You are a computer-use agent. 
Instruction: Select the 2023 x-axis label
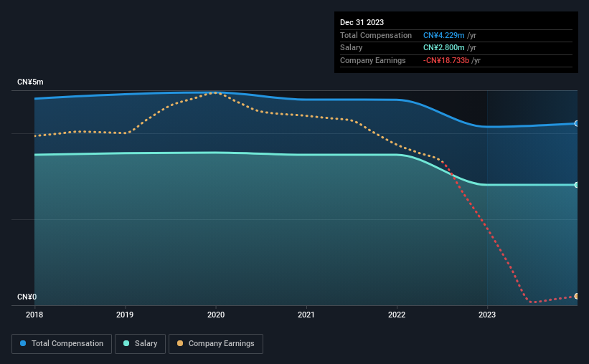pyautogui.click(x=487, y=315)
